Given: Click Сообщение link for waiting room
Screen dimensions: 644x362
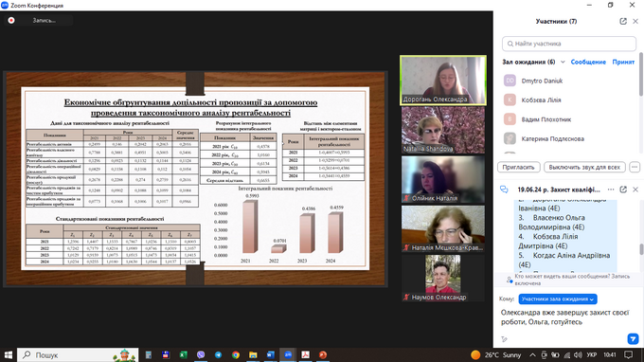Looking at the screenshot, I should point(588,62).
